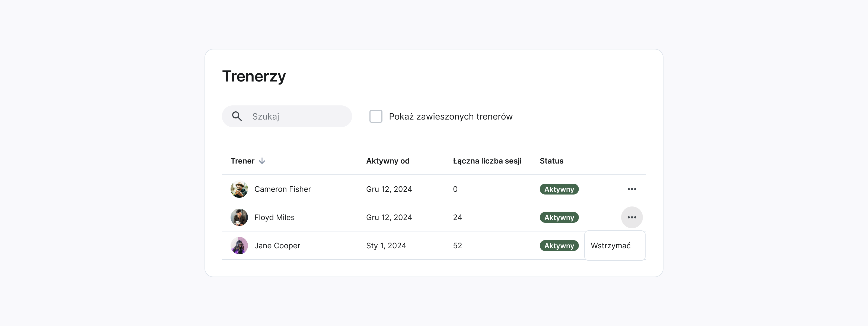Sort by Trener column header

(x=242, y=161)
